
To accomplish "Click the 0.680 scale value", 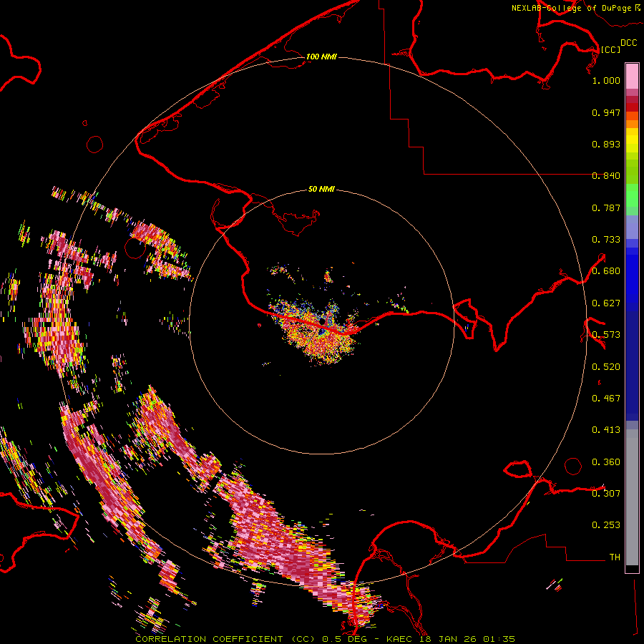I will [606, 271].
